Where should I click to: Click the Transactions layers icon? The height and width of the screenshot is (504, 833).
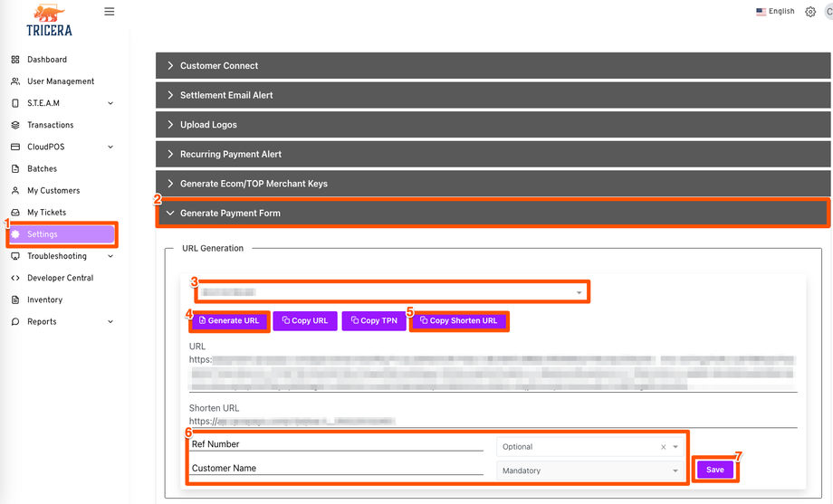coord(15,125)
